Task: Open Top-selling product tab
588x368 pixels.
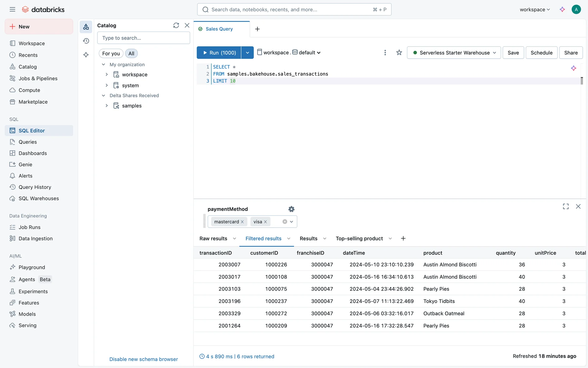Action: pos(359,239)
